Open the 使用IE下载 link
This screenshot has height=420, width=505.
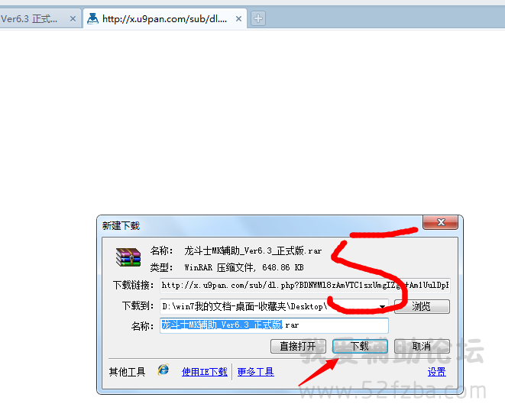pos(205,372)
